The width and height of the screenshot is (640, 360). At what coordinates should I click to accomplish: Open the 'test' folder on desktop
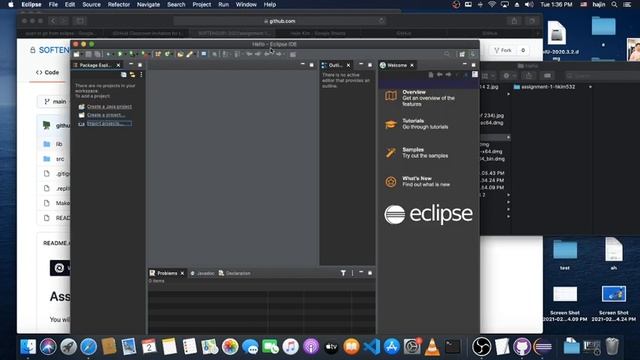coord(565,254)
